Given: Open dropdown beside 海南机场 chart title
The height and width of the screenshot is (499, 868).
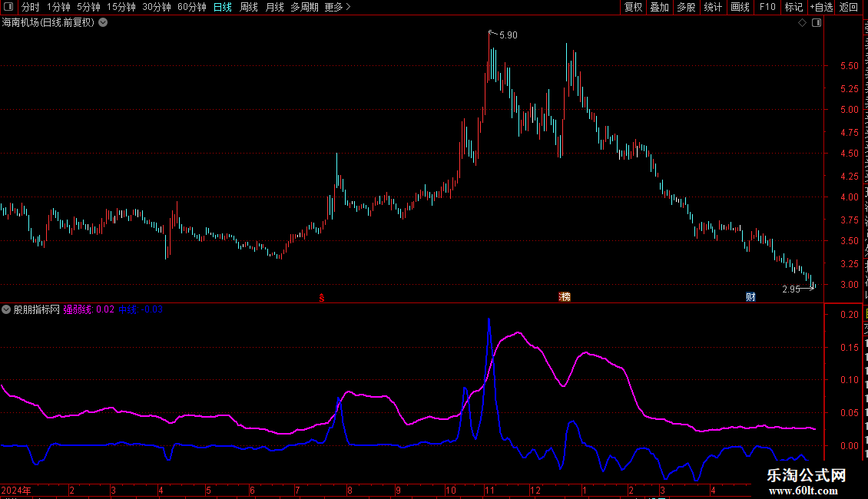Looking at the screenshot, I should [x=103, y=23].
